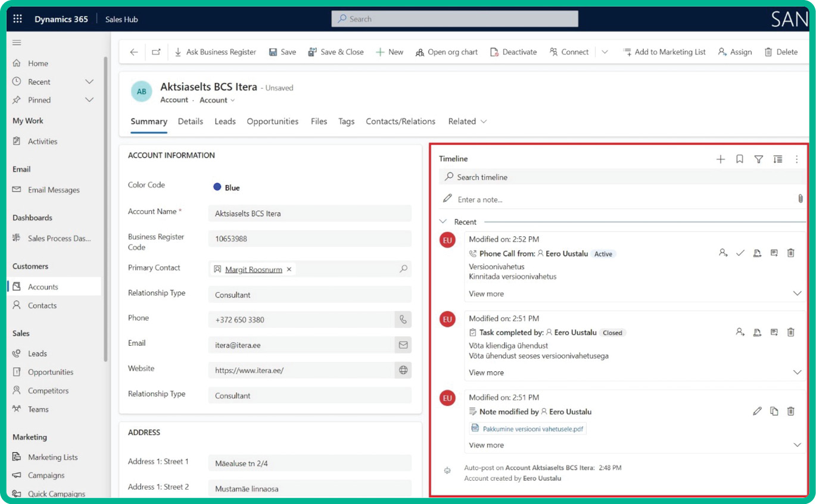Click the globe icon beside Website field
The height and width of the screenshot is (504, 816).
click(403, 370)
